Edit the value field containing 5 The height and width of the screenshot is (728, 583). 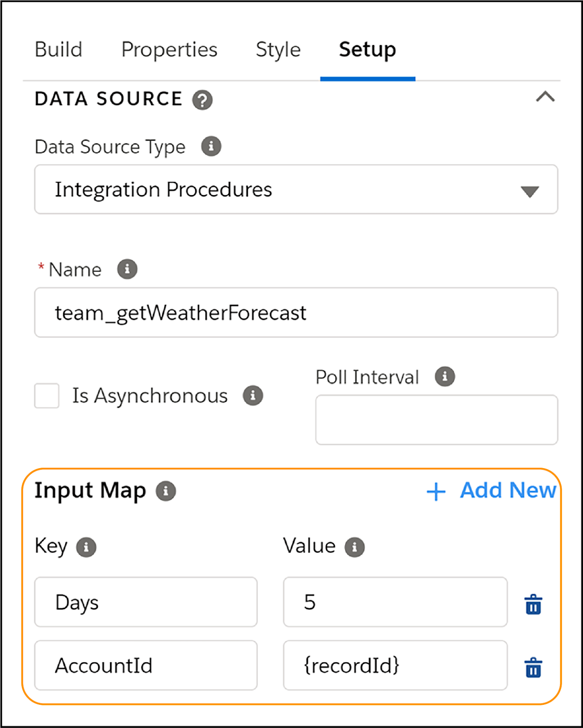(395, 602)
